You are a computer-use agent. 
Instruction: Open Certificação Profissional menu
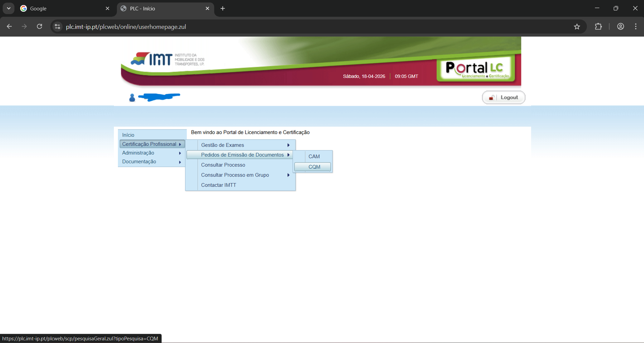point(152,144)
